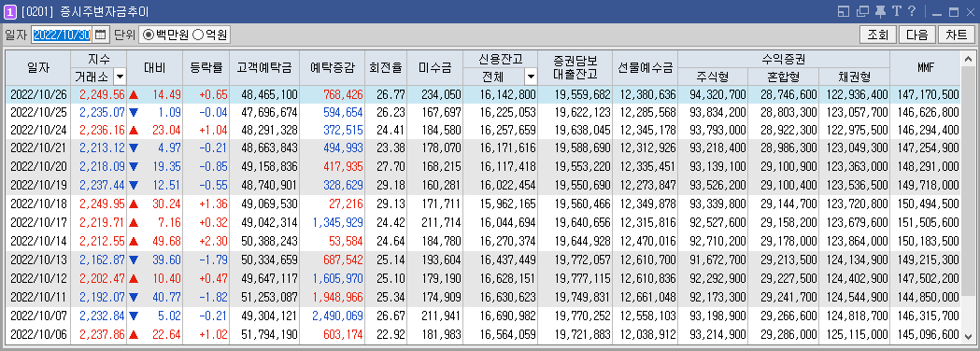The width and height of the screenshot is (980, 351).
Task: Click the date input field 2022/10/30
Action: [62, 35]
